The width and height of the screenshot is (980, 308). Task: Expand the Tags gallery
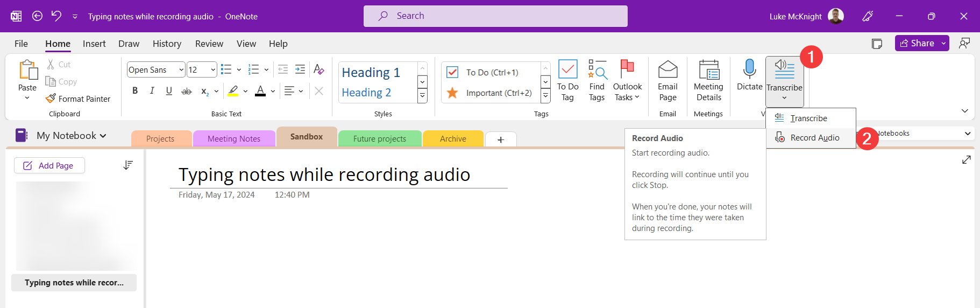[x=545, y=96]
